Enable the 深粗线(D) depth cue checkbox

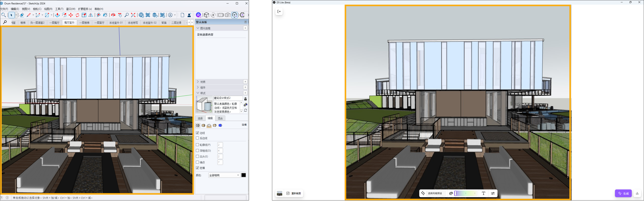(x=198, y=151)
